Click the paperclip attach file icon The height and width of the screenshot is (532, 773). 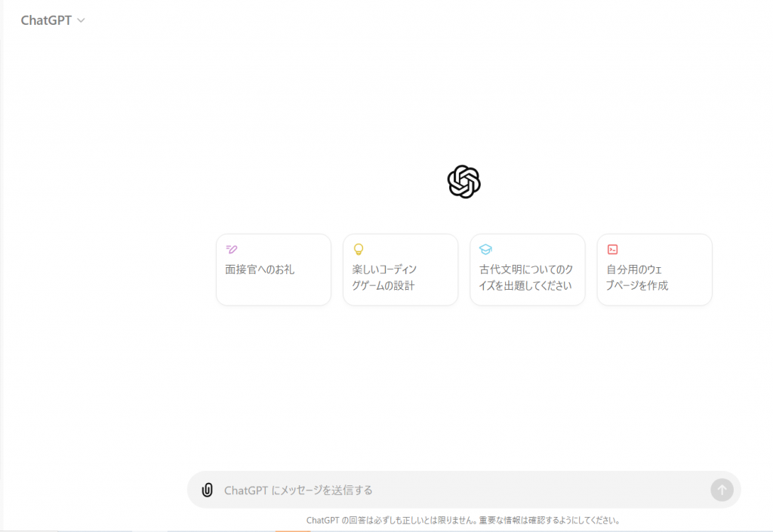tap(207, 490)
